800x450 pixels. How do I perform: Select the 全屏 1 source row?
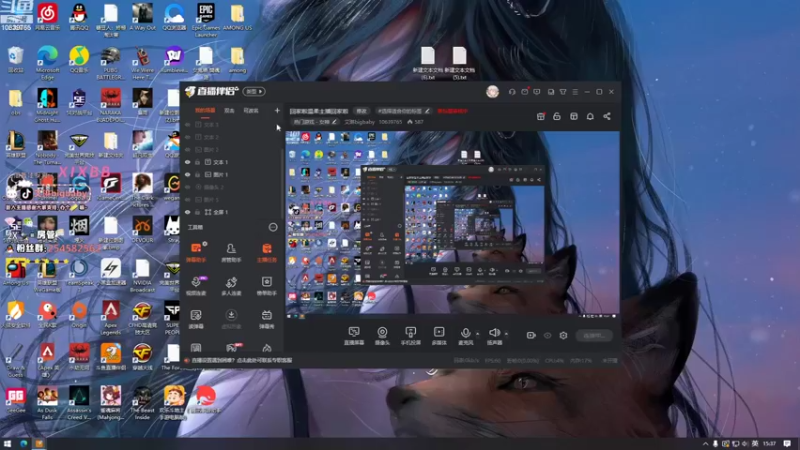coord(231,212)
